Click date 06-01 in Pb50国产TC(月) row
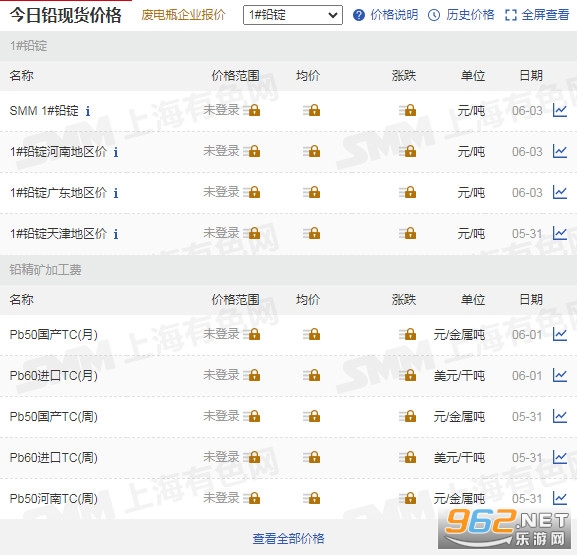Viewport: 577px width, 555px height. (x=527, y=335)
